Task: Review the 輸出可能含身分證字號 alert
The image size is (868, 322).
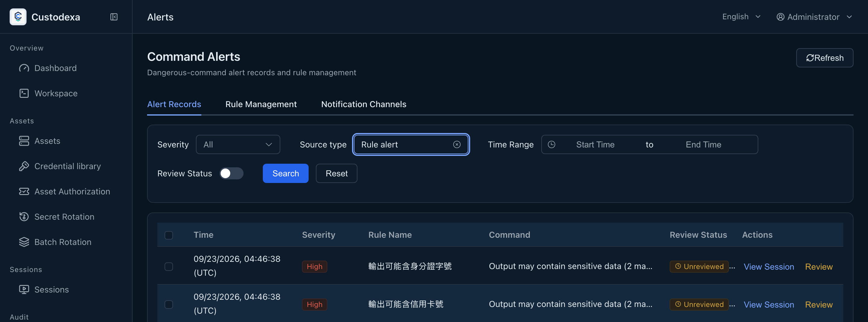Action: 819,267
